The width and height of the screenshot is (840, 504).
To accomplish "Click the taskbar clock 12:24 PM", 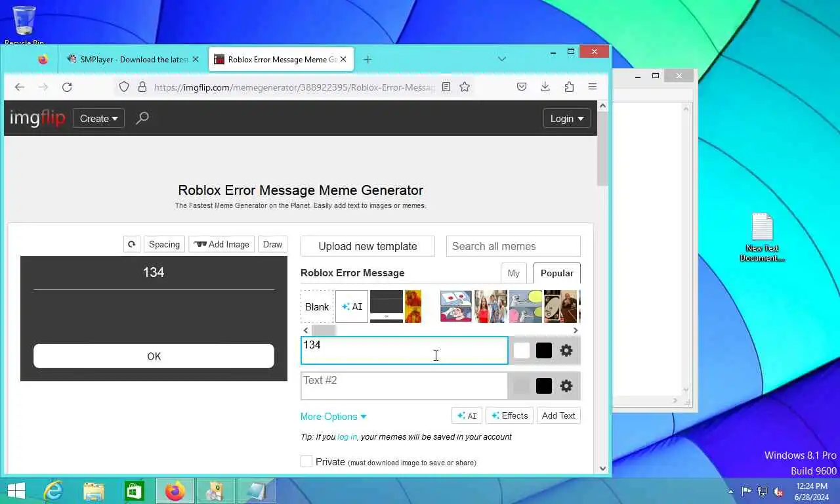I will 811,486.
